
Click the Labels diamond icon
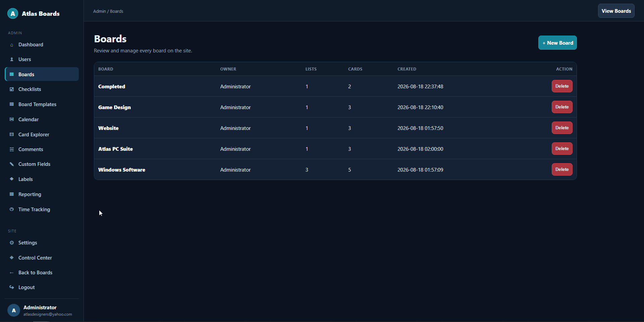[12, 179]
